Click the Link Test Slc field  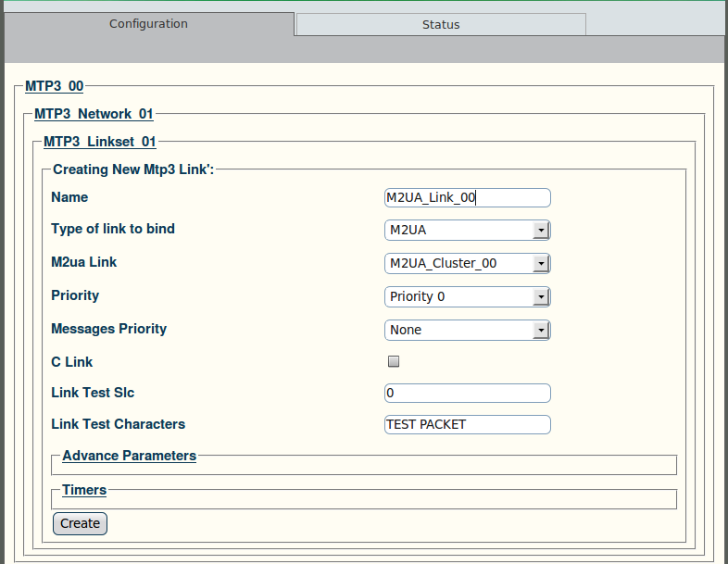[468, 394]
